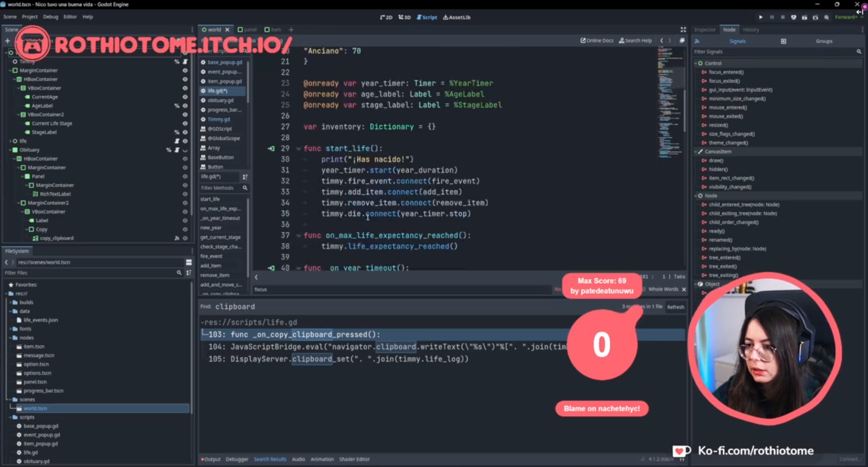Stop the running project
The width and height of the screenshot is (868, 467).
point(782,17)
